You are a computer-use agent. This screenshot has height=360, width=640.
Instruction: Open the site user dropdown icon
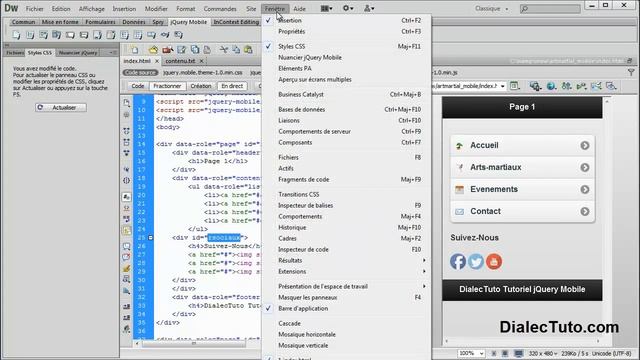(x=369, y=8)
